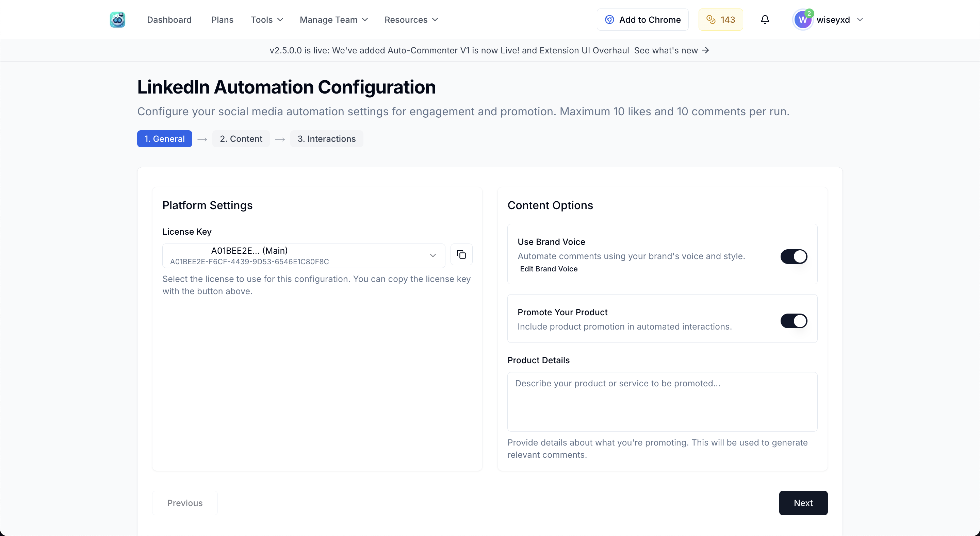Toggle the Use Brand Voice switch
Image resolution: width=980 pixels, height=536 pixels.
coord(794,256)
